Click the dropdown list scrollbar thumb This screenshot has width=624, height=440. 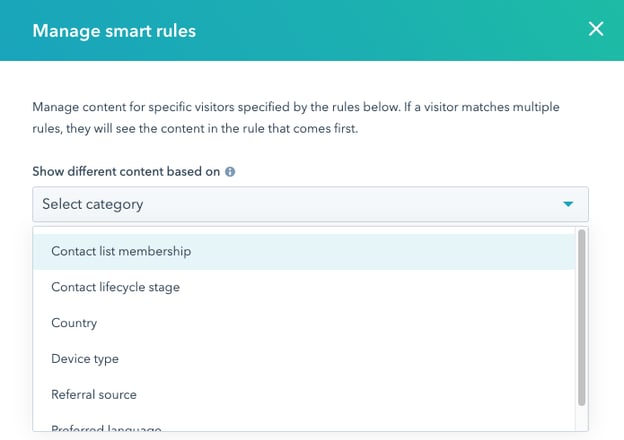581,317
